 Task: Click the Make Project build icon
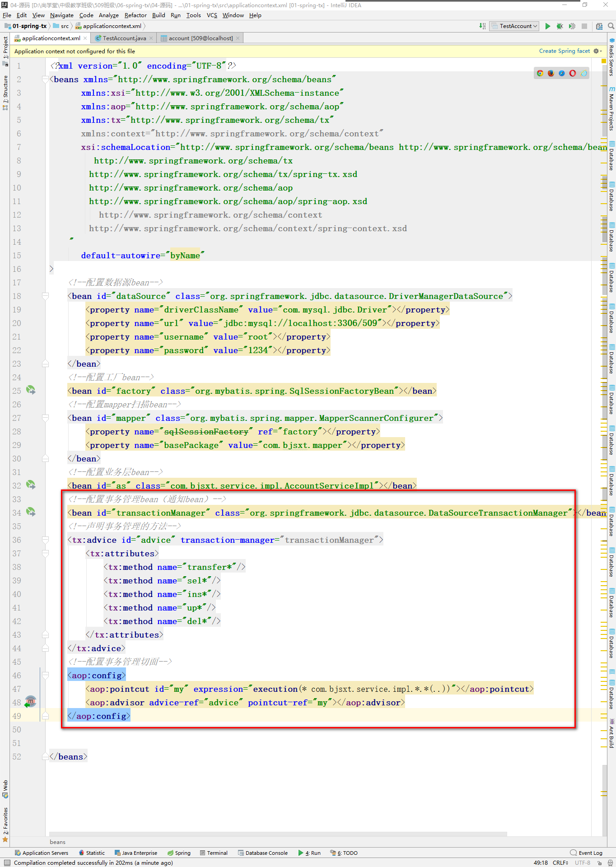click(x=483, y=26)
